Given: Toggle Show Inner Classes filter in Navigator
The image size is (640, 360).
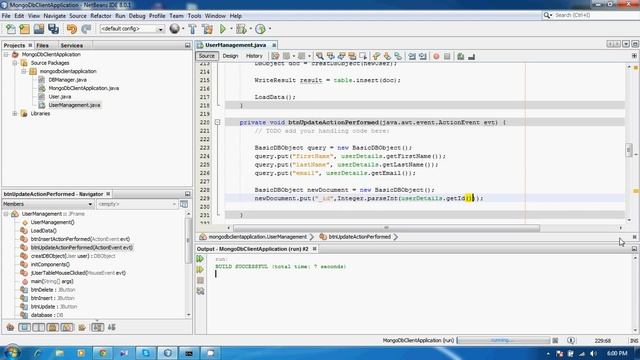Looking at the screenshot, I should coord(67,327).
